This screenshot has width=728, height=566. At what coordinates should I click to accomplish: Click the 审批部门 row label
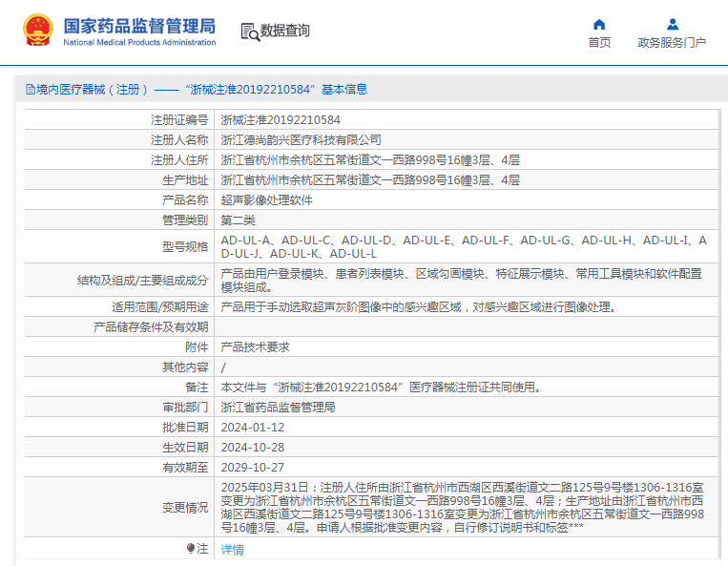click(x=185, y=408)
